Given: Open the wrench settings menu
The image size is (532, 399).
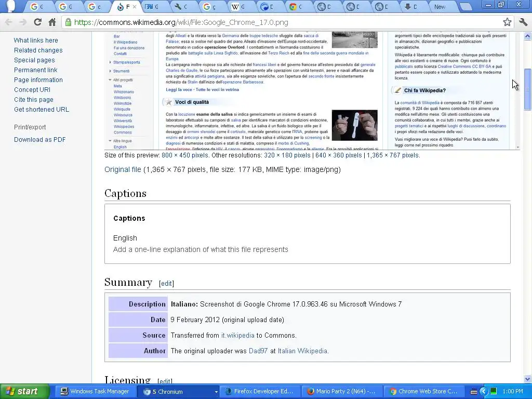Looking at the screenshot, I should click(523, 22).
